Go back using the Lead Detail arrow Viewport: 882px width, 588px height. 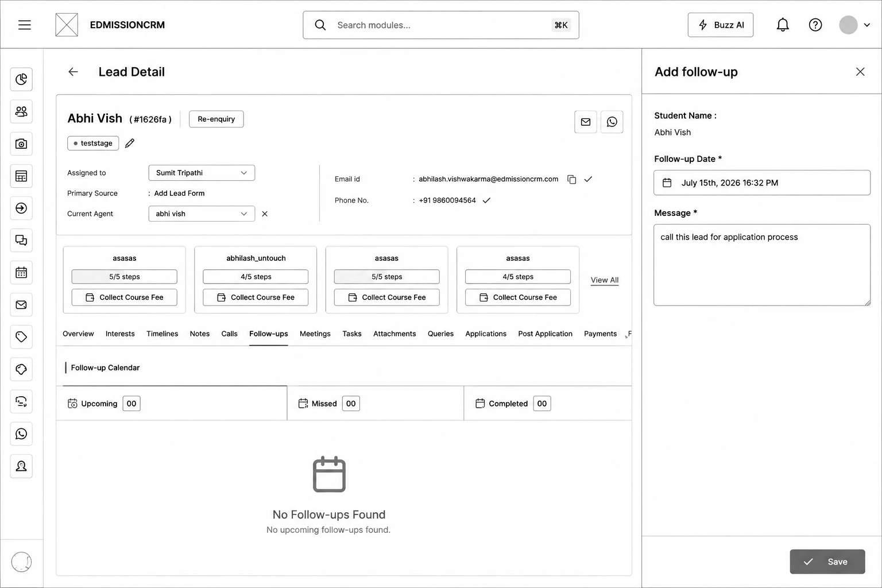[73, 72]
